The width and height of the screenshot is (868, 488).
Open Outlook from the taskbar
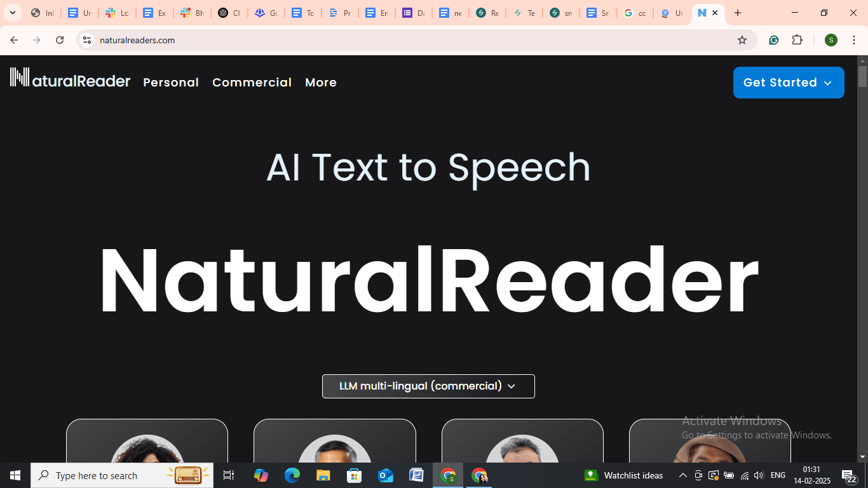coord(386,475)
